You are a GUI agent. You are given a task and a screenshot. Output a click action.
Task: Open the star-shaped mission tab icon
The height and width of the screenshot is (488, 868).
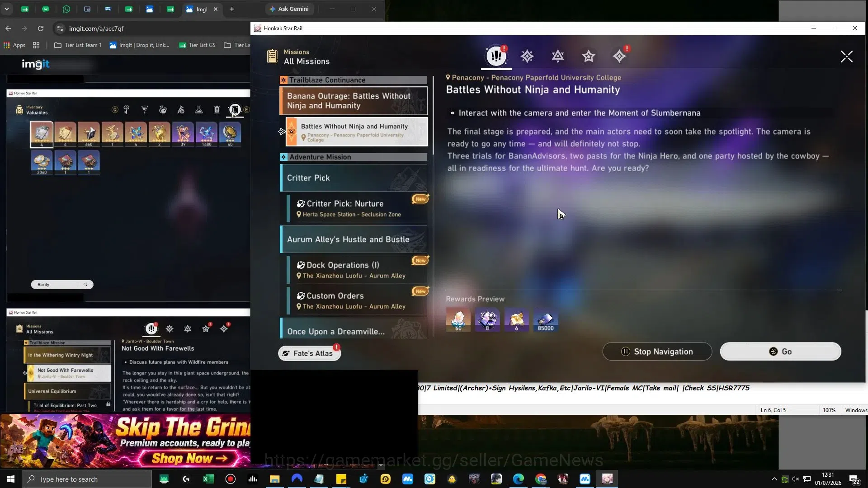point(589,56)
